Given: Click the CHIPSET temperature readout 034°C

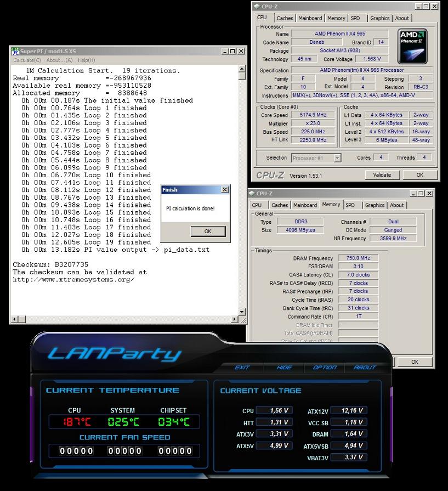Looking at the screenshot, I should (x=174, y=422).
